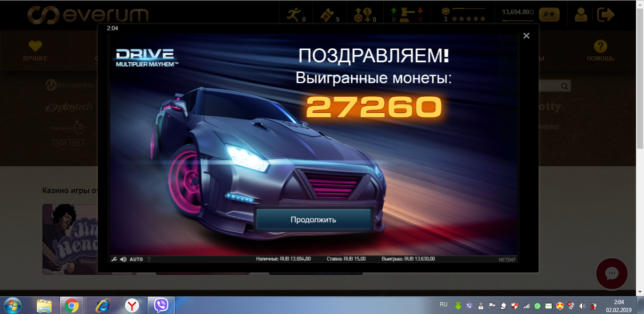Click the chips and dollar exchange icon

(363, 15)
